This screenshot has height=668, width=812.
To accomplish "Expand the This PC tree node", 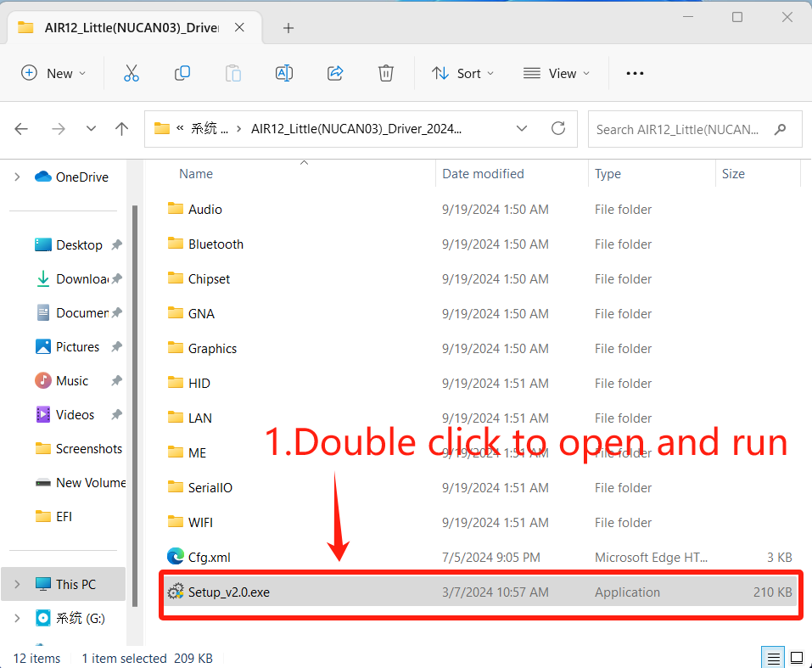I will [x=17, y=584].
